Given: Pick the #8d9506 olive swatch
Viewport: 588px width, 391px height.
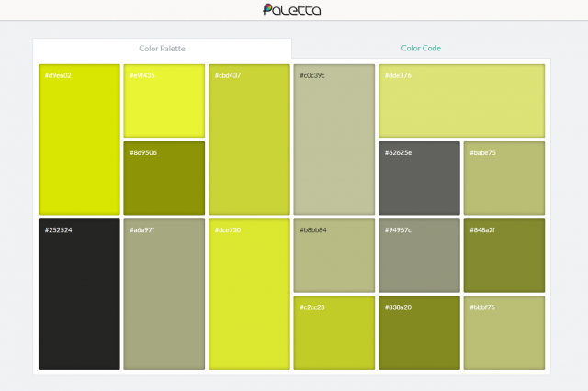Looking at the screenshot, I should coord(164,178).
